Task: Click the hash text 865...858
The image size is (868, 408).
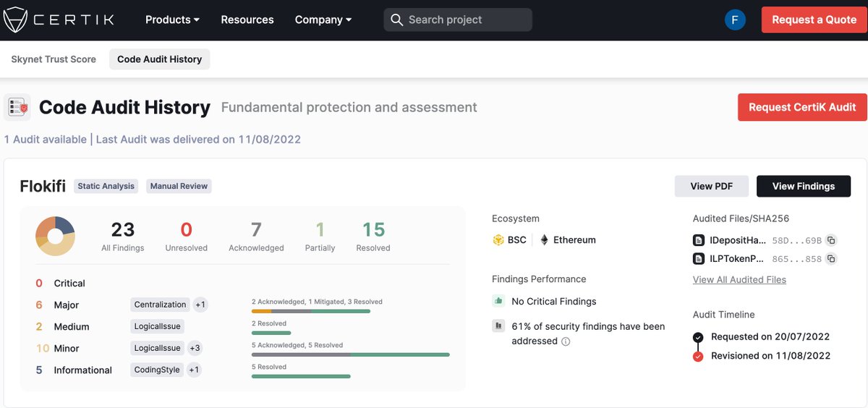Action: [x=796, y=258]
